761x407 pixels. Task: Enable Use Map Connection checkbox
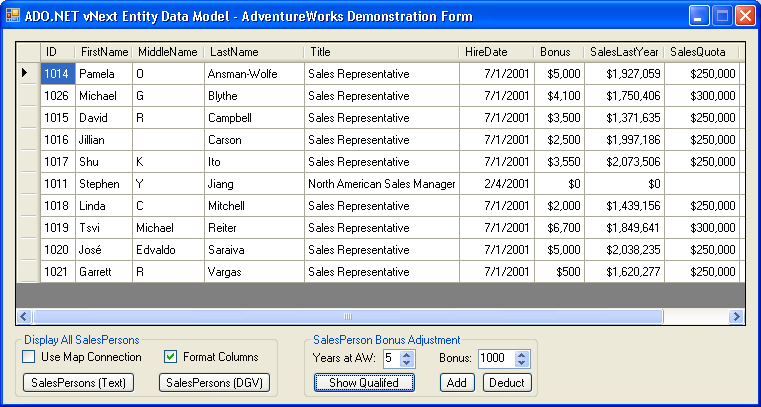[x=29, y=357]
